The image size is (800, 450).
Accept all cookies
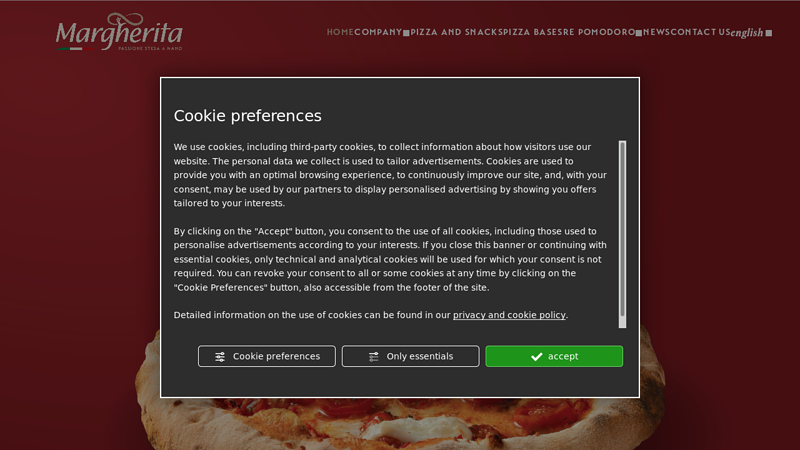click(554, 356)
